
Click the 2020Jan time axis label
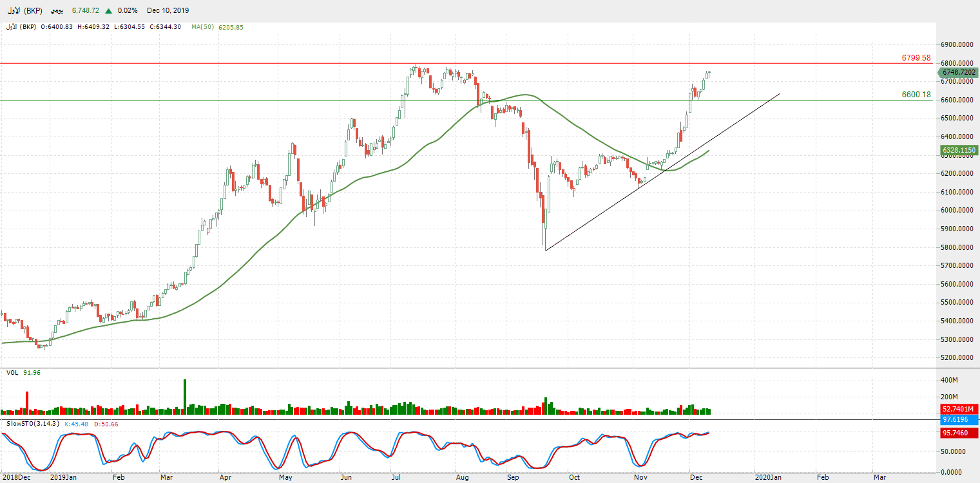[x=767, y=478]
